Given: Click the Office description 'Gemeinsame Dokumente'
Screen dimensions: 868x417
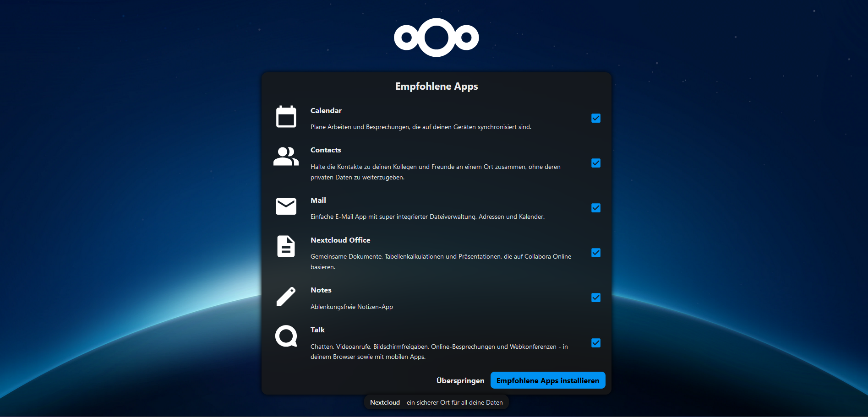Looking at the screenshot, I should 441,262.
